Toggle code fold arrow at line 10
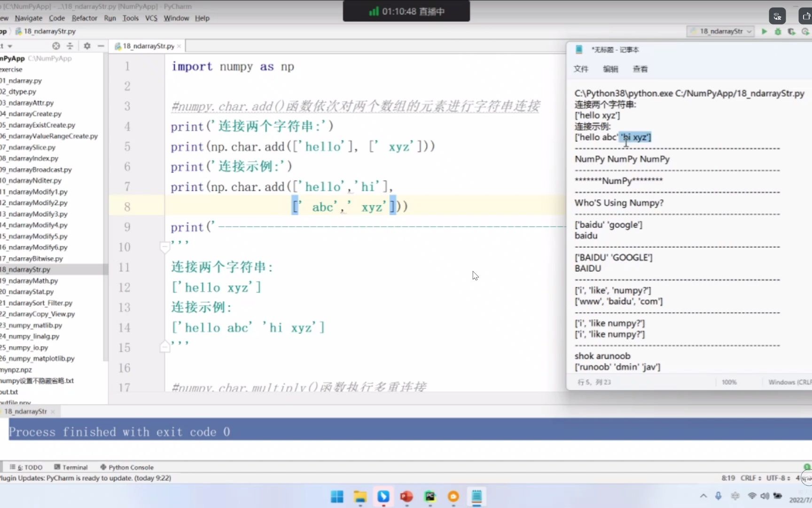Screen dimensions: 812x508 pos(164,246)
